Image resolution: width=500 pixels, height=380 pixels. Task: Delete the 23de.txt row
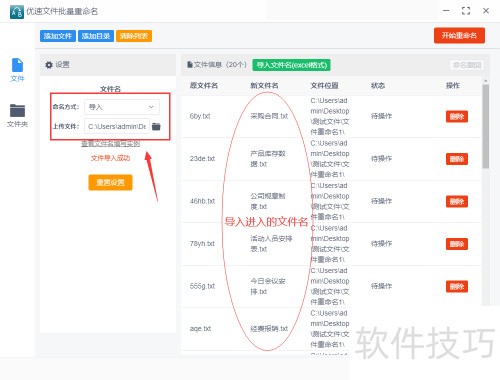457,159
